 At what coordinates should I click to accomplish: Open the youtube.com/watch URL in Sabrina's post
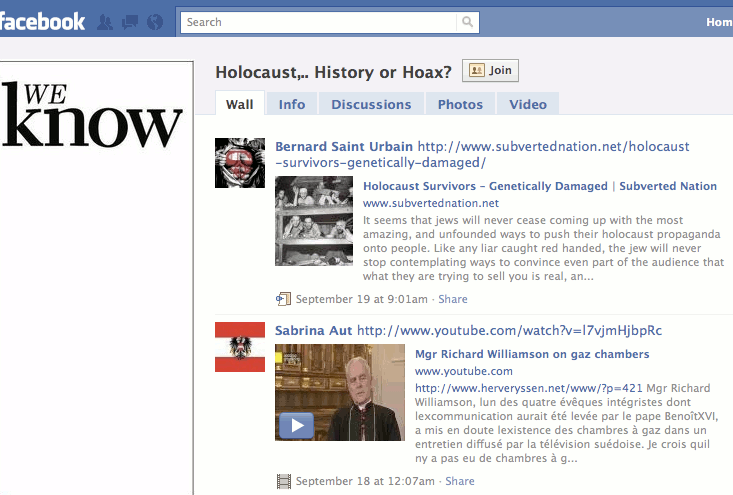(x=510, y=330)
